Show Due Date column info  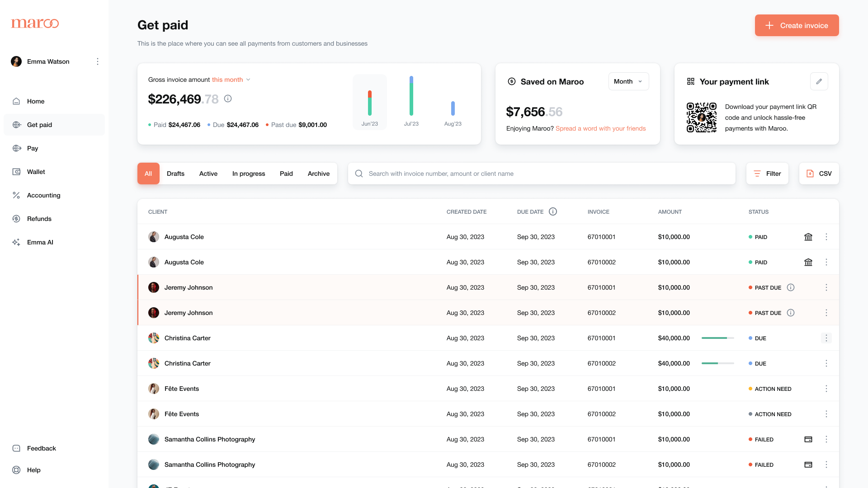click(x=553, y=211)
